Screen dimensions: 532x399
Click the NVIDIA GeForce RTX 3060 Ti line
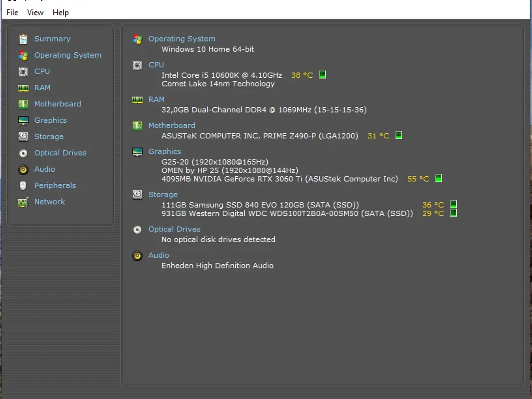point(280,179)
